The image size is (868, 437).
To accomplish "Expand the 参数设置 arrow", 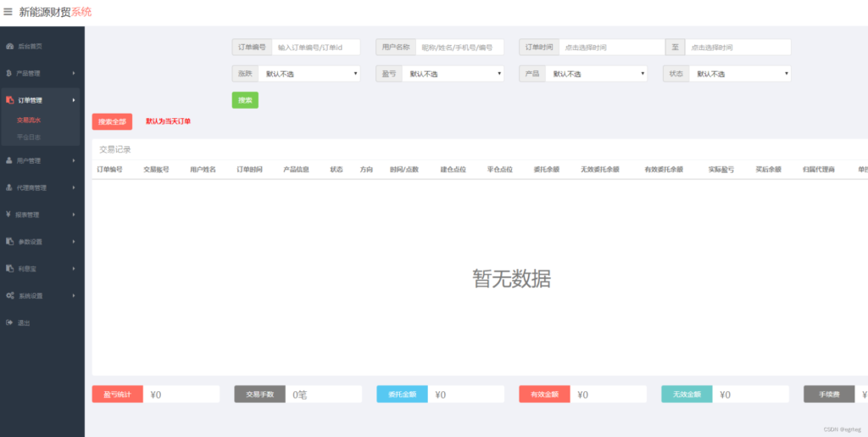I will [x=74, y=242].
